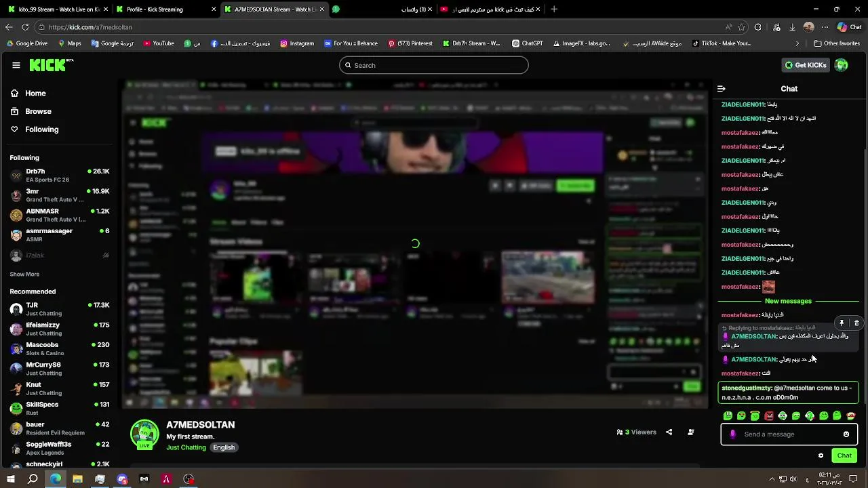Open Discord taskbar icon
Image resolution: width=868 pixels, height=488 pixels.
(122, 479)
